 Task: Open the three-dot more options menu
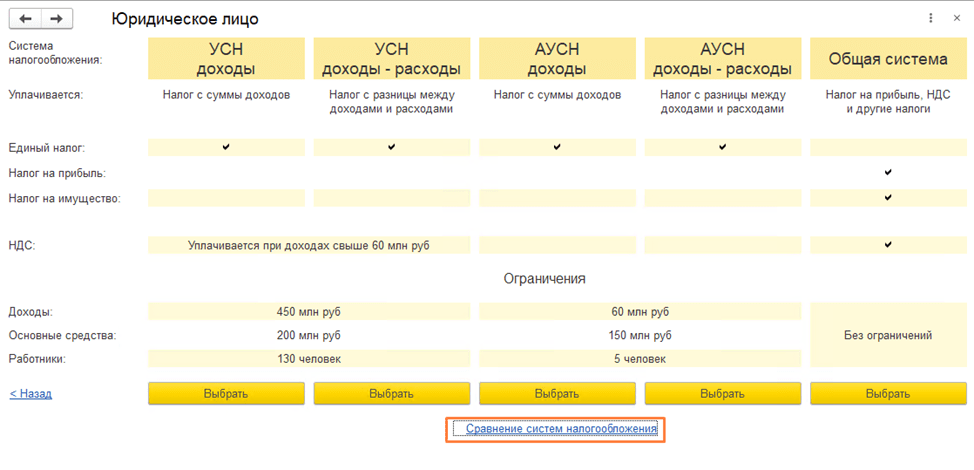[931, 19]
